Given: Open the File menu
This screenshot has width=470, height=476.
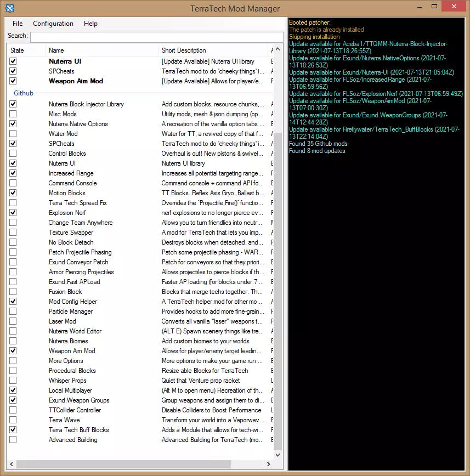Looking at the screenshot, I should click(x=18, y=24).
